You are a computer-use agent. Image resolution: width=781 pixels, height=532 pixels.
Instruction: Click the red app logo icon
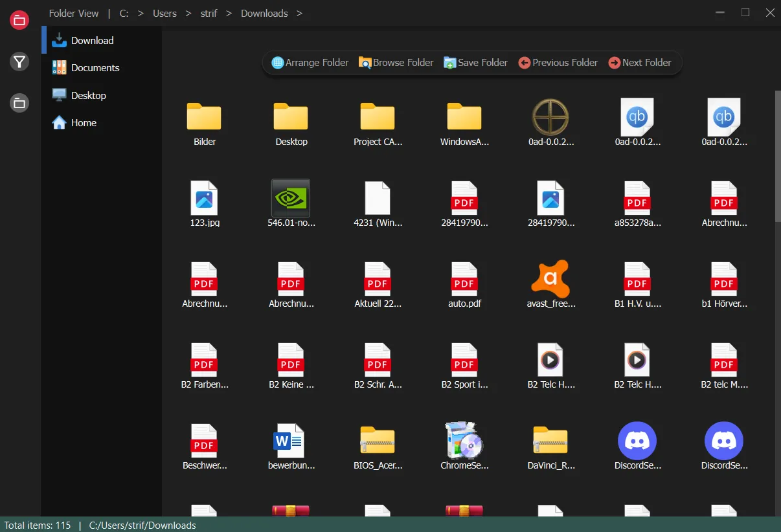[19, 19]
